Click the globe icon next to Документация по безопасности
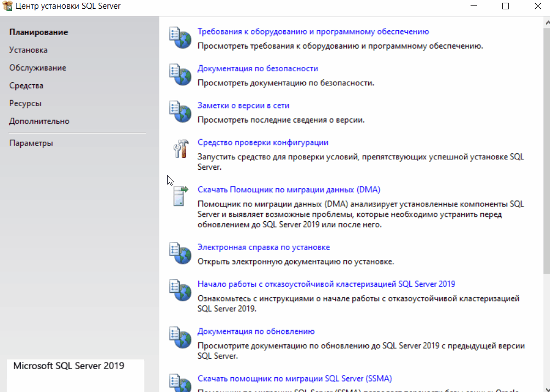The image size is (550, 392). (179, 74)
